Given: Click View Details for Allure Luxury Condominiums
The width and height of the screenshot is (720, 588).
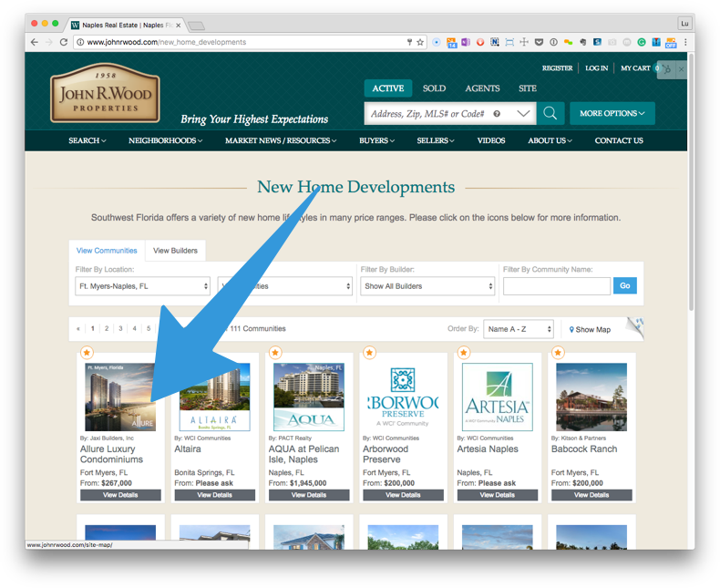Looking at the screenshot, I should (x=120, y=495).
